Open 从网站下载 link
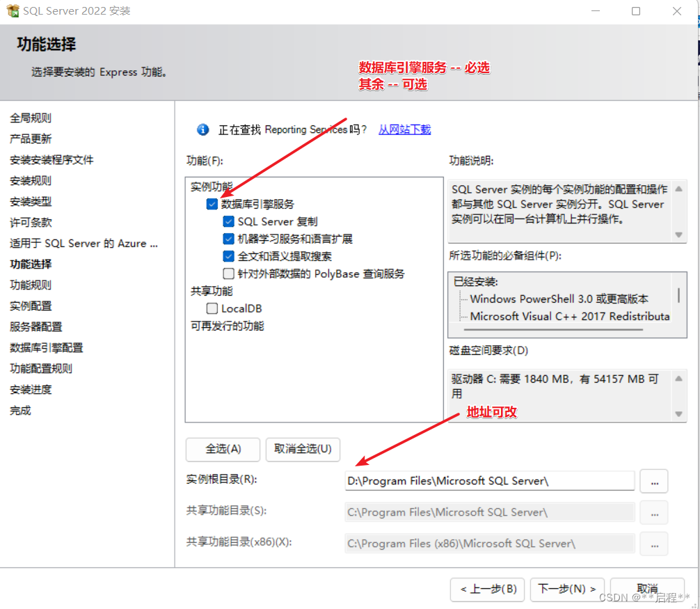Image resolution: width=700 pixels, height=609 pixels. [404, 129]
